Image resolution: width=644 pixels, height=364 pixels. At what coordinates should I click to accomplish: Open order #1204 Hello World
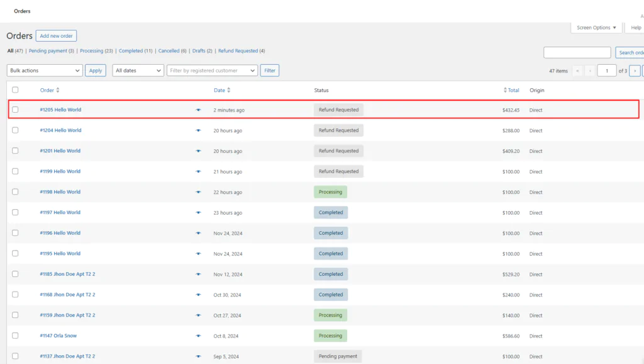pyautogui.click(x=60, y=130)
